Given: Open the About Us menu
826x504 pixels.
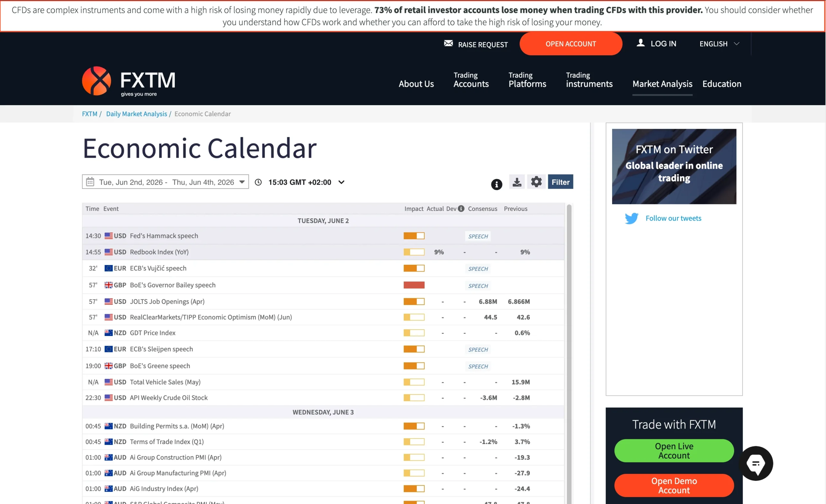Looking at the screenshot, I should [x=416, y=84].
